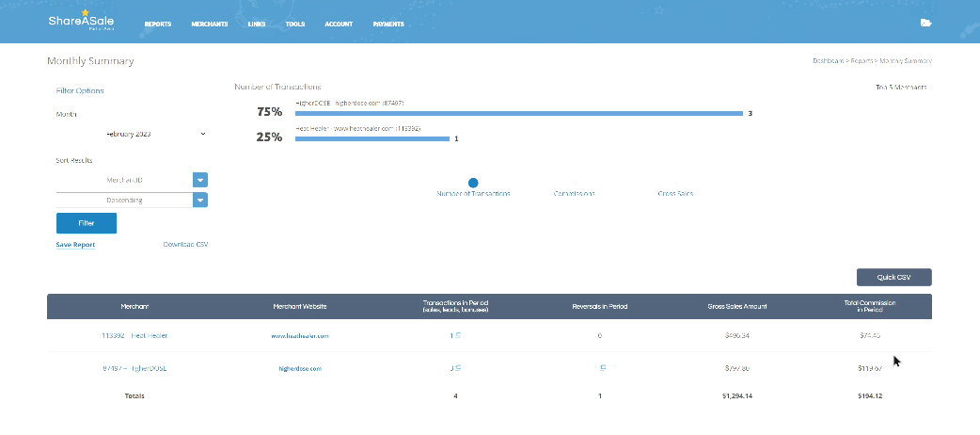
Task: Click the Gross Sales Amount column header
Action: click(x=737, y=307)
